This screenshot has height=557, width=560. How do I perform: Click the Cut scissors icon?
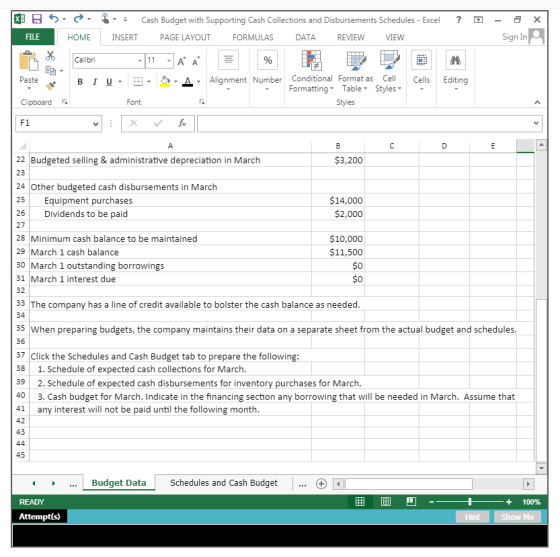click(x=50, y=56)
